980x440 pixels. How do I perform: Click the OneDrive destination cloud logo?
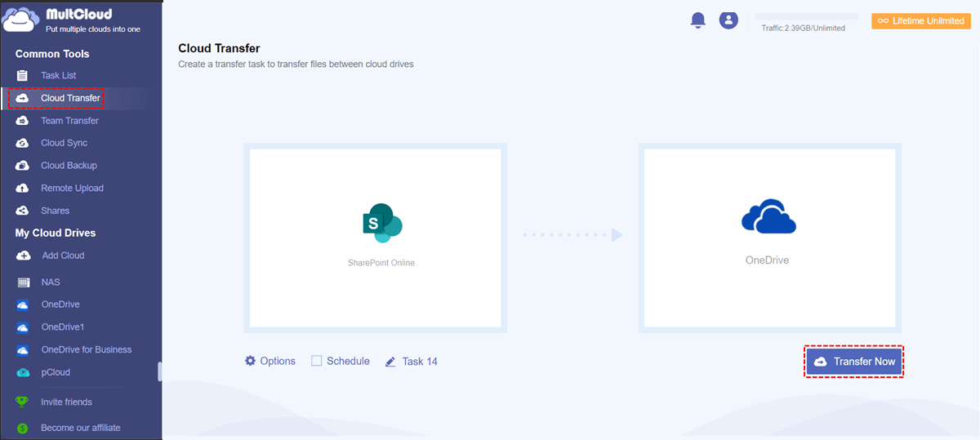[768, 217]
